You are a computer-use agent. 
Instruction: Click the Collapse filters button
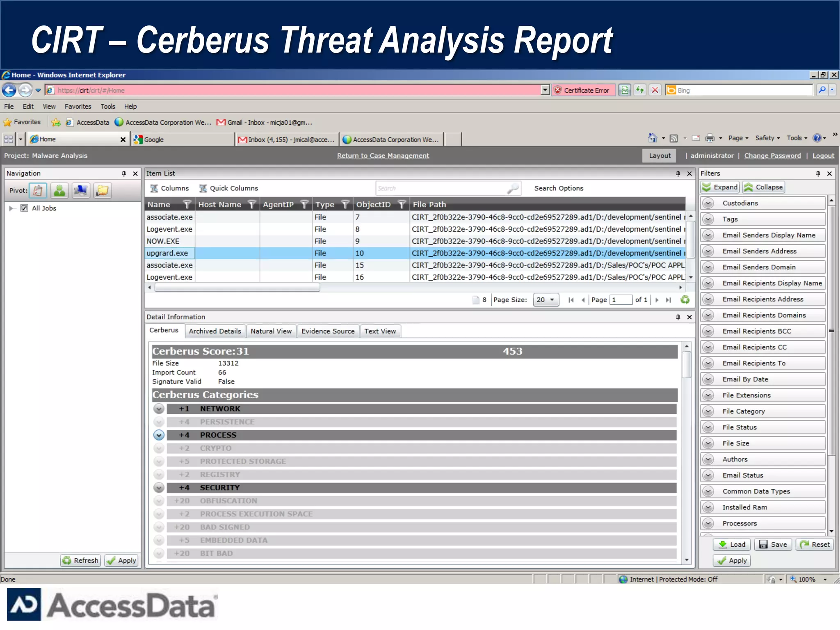(x=763, y=187)
